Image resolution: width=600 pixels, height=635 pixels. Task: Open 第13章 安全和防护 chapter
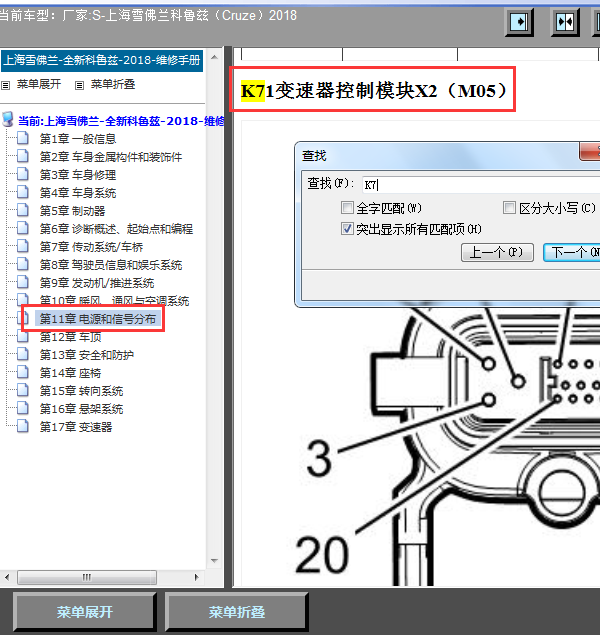[x=87, y=355]
